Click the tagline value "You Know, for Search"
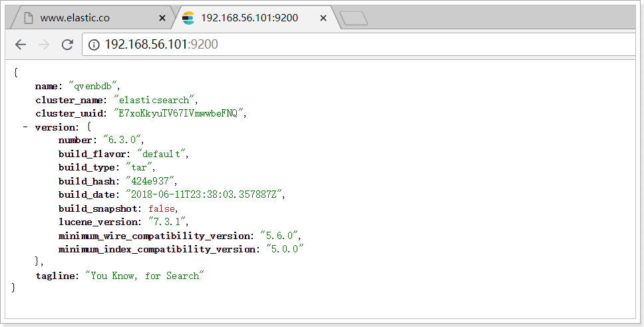This screenshot has height=327, width=644. [x=144, y=276]
